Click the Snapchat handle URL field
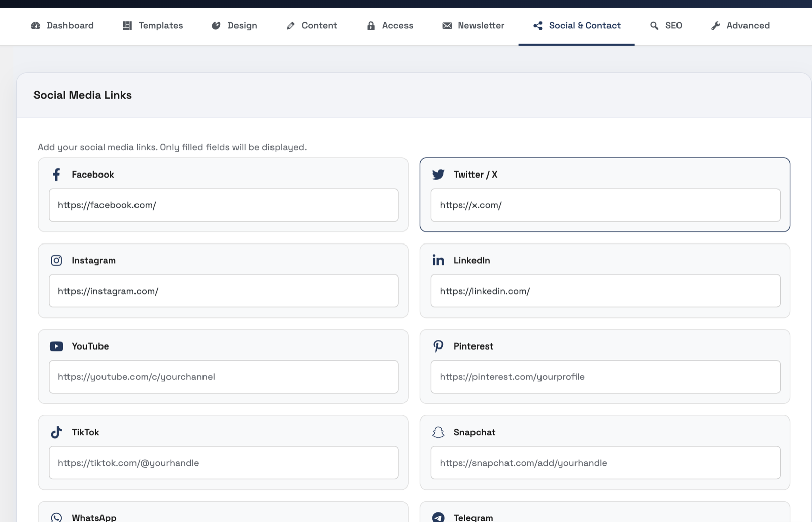Screen dimensions: 812x522 (605, 463)
